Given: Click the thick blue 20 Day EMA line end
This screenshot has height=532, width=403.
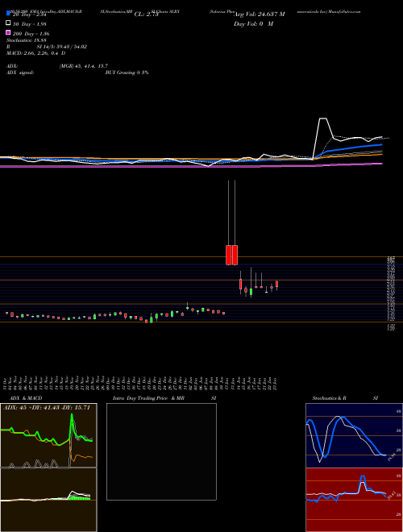Looking at the screenshot, I should pyautogui.click(x=381, y=144).
